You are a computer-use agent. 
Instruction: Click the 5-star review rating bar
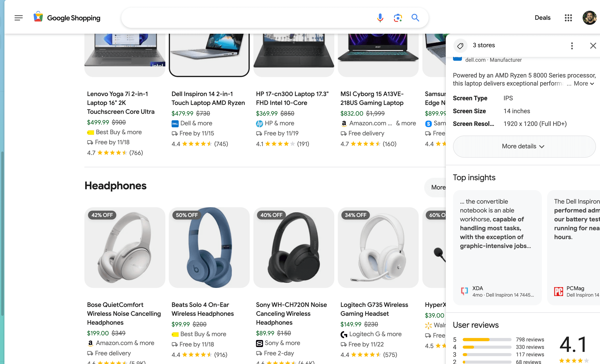tap(487, 339)
